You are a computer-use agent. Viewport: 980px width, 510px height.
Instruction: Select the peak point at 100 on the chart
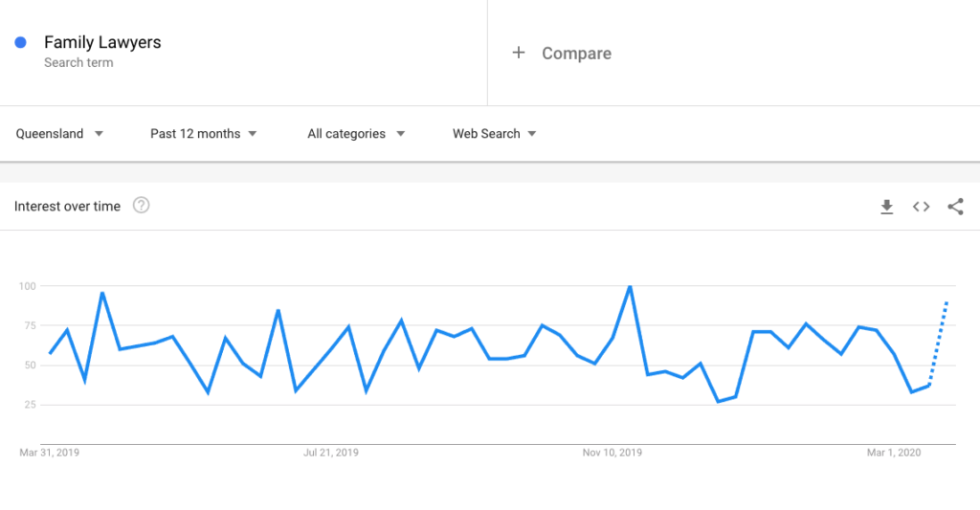click(x=630, y=286)
